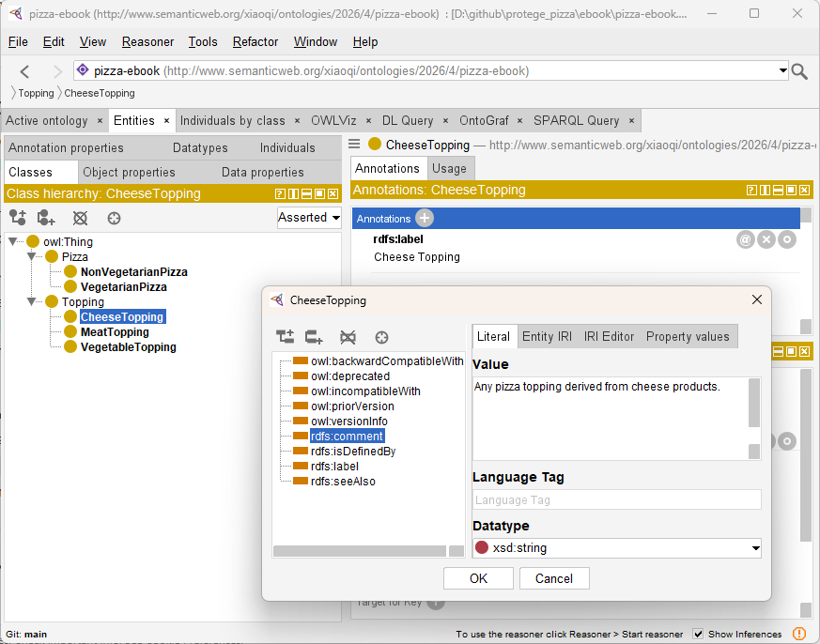The image size is (820, 644).
Task: Add annotation plus button in Annotations header
Action: point(425,218)
